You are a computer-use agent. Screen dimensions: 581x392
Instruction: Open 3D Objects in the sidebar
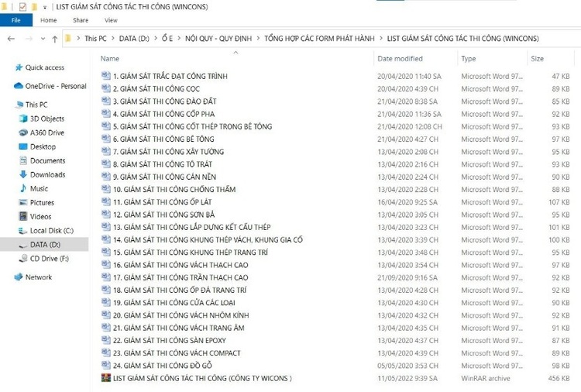47,119
